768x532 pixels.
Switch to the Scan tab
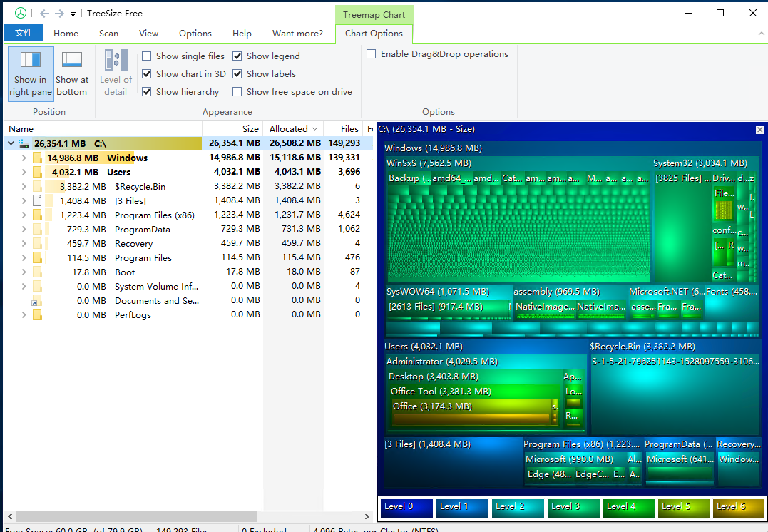pyautogui.click(x=108, y=34)
